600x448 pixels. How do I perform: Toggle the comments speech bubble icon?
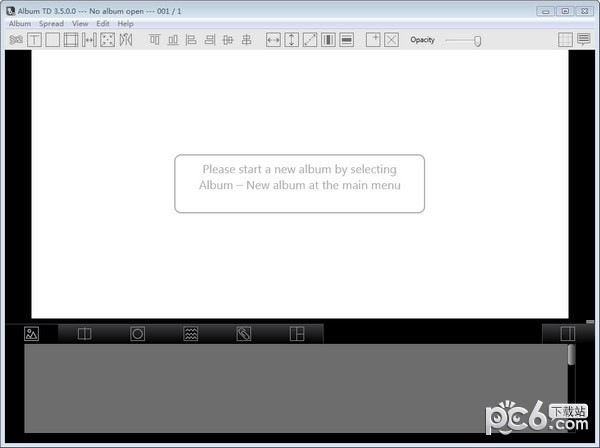(x=584, y=40)
